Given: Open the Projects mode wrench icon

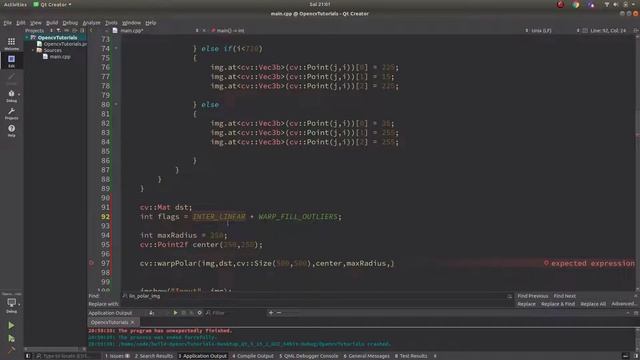Looking at the screenshot, I should (x=11, y=113).
